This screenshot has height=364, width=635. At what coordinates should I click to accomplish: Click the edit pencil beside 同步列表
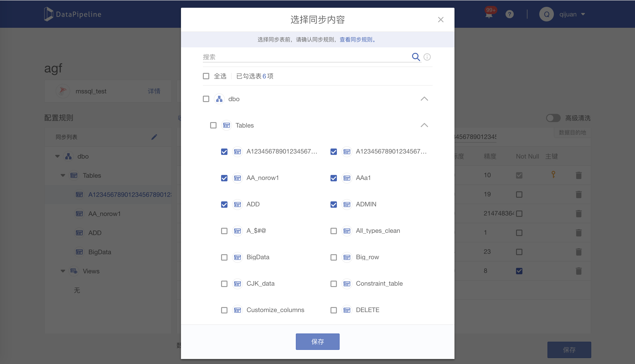click(154, 137)
